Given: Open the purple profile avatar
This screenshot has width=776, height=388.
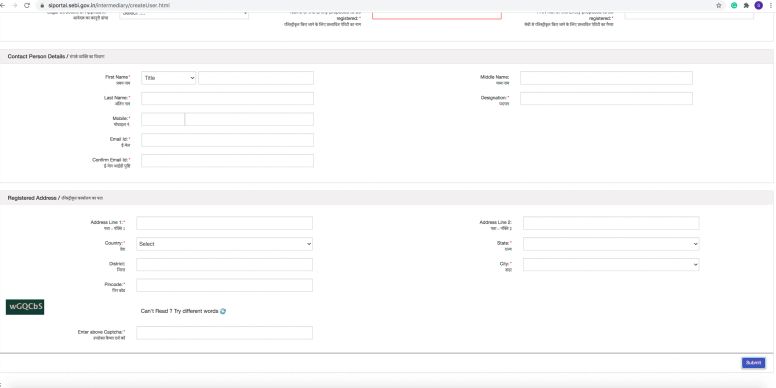Looking at the screenshot, I should tap(758, 5).
